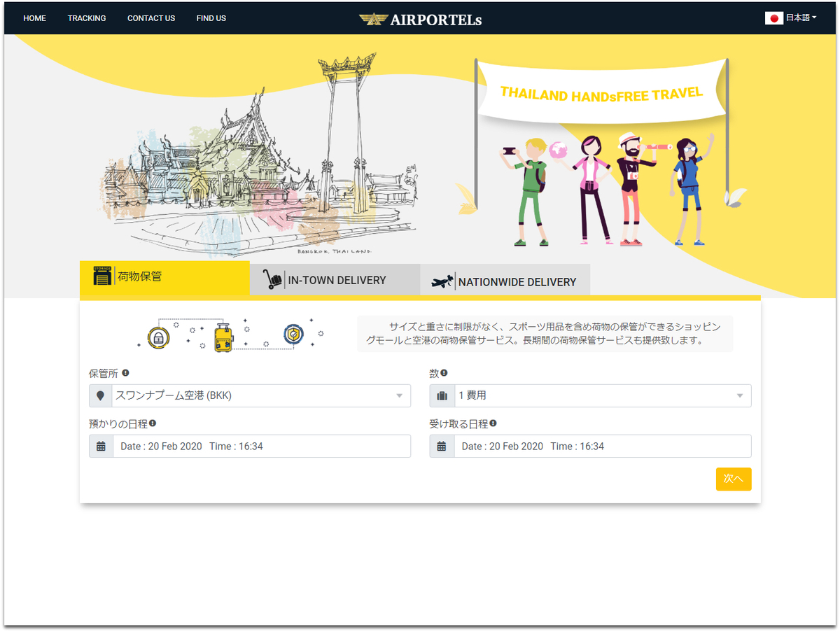Image resolution: width=840 pixels, height=632 pixels.
Task: Click the storage service description text
Action: [x=545, y=334]
